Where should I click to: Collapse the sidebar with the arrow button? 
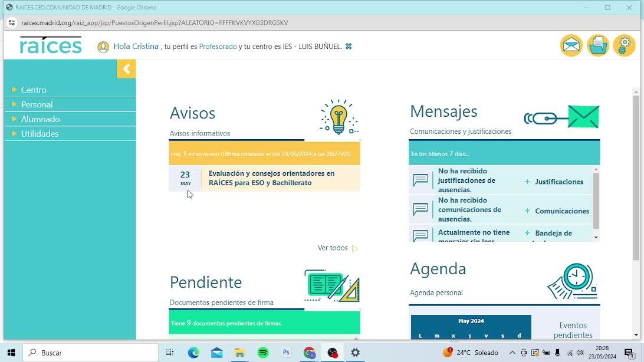point(126,68)
